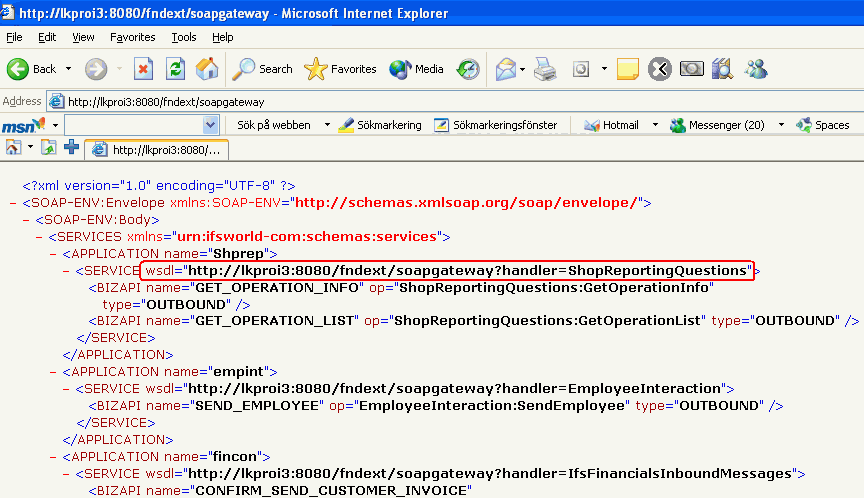Screen dimensions: 864x498
Task: Open the Tools menu
Action: (x=184, y=37)
